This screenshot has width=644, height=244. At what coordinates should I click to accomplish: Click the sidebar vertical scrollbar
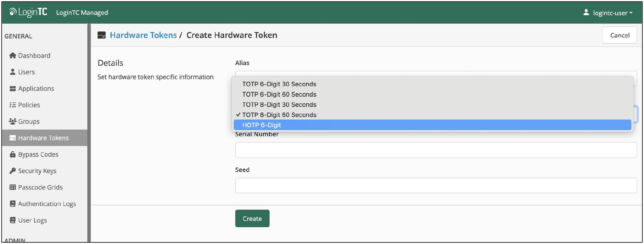pyautogui.click(x=89, y=133)
